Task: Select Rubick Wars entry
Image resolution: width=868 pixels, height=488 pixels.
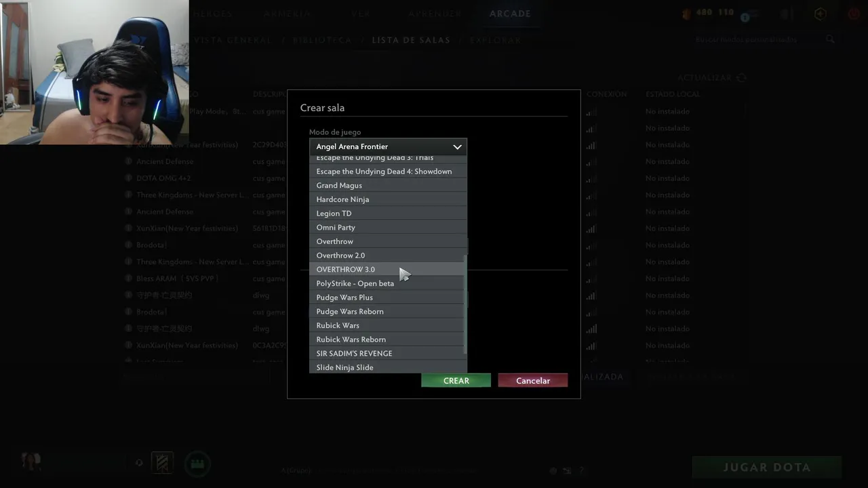Action: coord(388,325)
